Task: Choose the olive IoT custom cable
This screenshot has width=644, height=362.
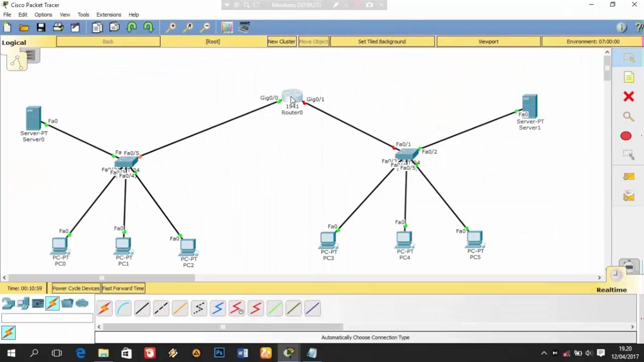Action: click(294, 308)
